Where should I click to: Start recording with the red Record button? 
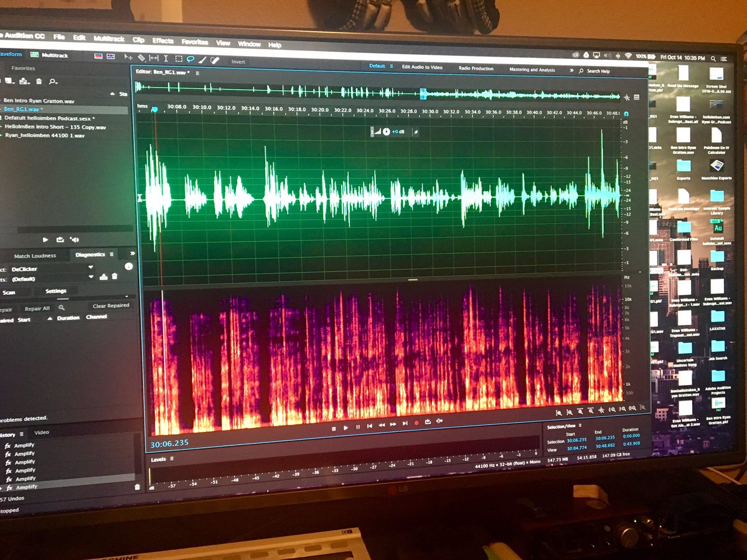tap(416, 423)
